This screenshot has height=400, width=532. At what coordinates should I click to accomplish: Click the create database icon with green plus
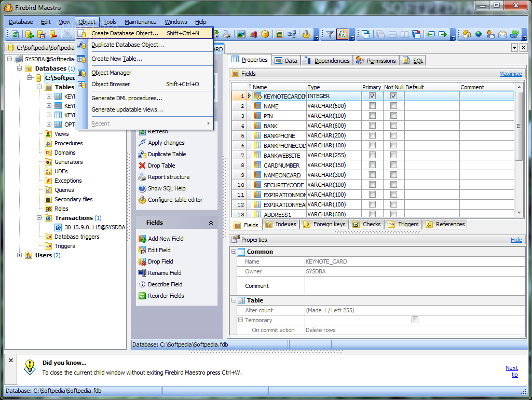coord(30,34)
